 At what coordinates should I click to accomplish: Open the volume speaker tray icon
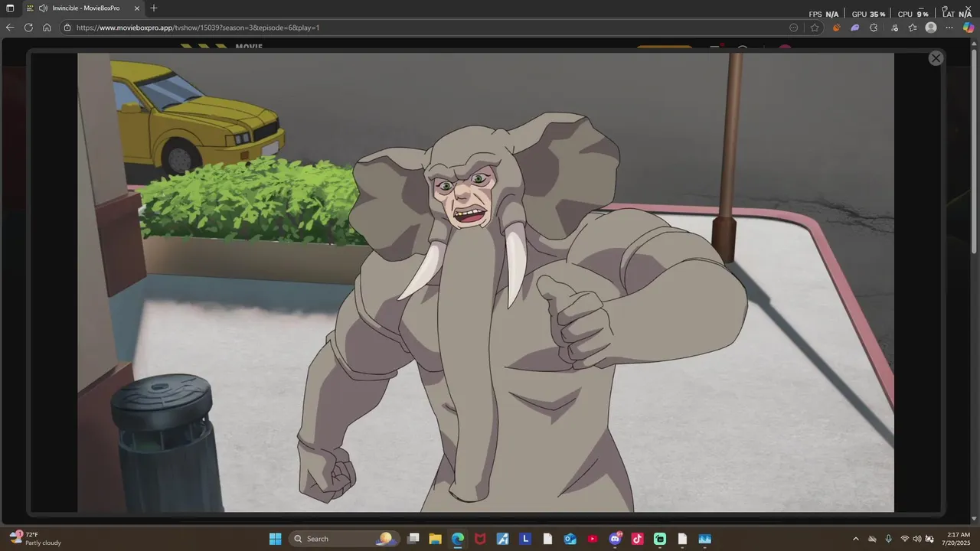917,539
